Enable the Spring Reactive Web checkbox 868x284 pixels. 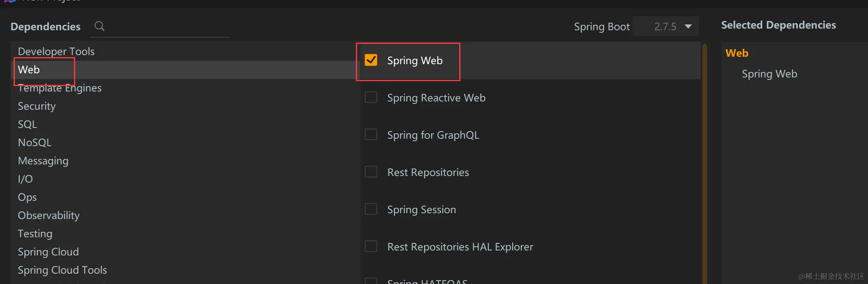pos(371,97)
